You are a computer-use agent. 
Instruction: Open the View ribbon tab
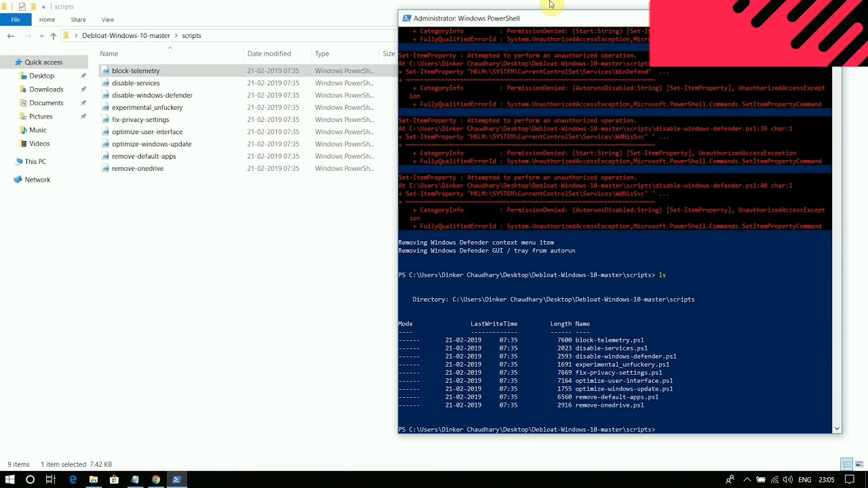click(108, 20)
